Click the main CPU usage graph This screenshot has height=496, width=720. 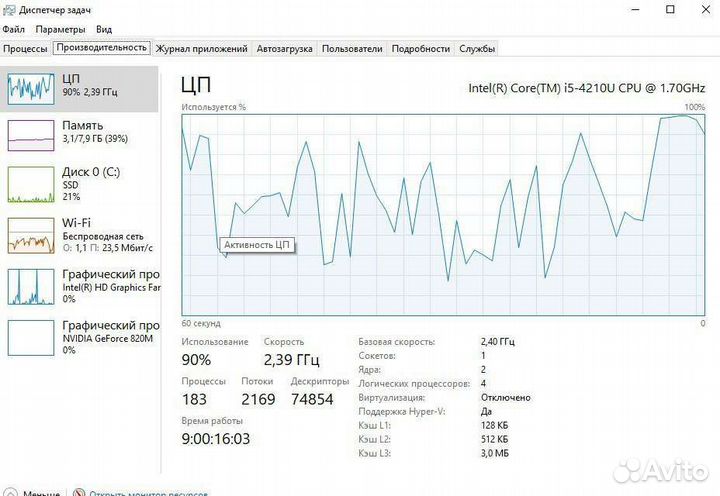coord(443,214)
